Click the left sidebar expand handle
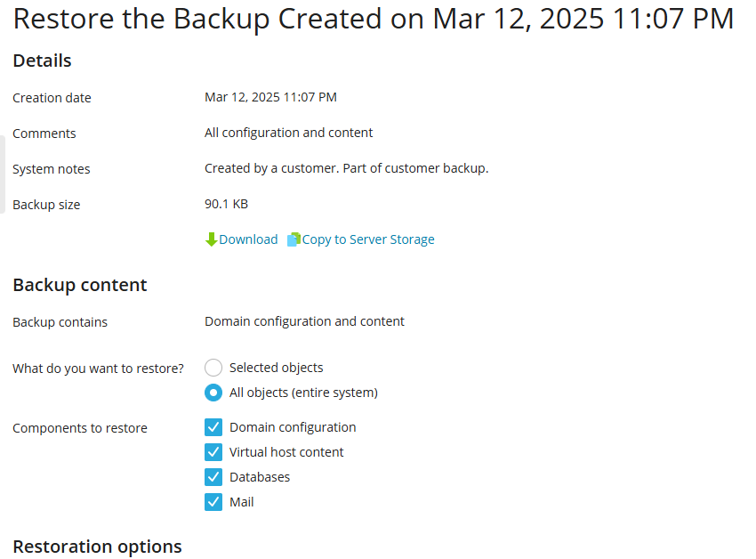The height and width of the screenshot is (559, 756). click(3, 174)
